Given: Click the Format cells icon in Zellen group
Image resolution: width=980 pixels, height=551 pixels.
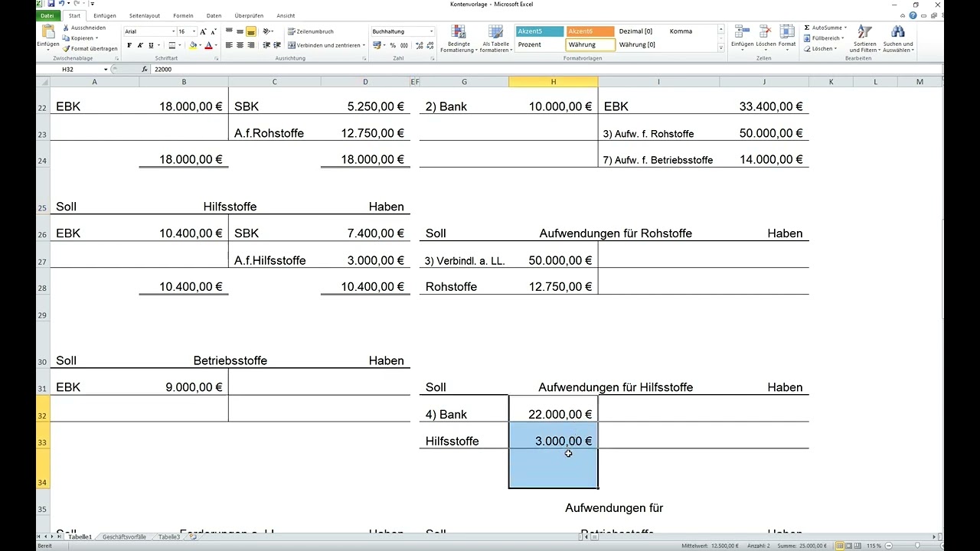Looking at the screenshot, I should 787,31.
